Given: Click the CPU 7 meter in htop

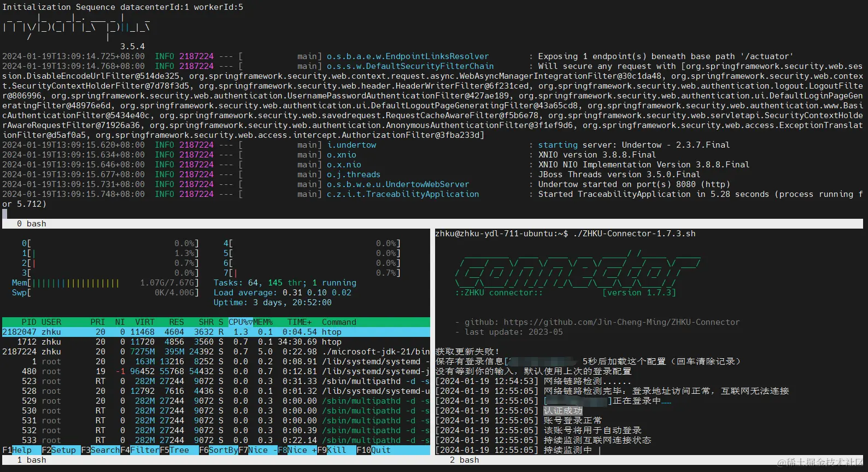Looking at the screenshot, I should 312,273.
